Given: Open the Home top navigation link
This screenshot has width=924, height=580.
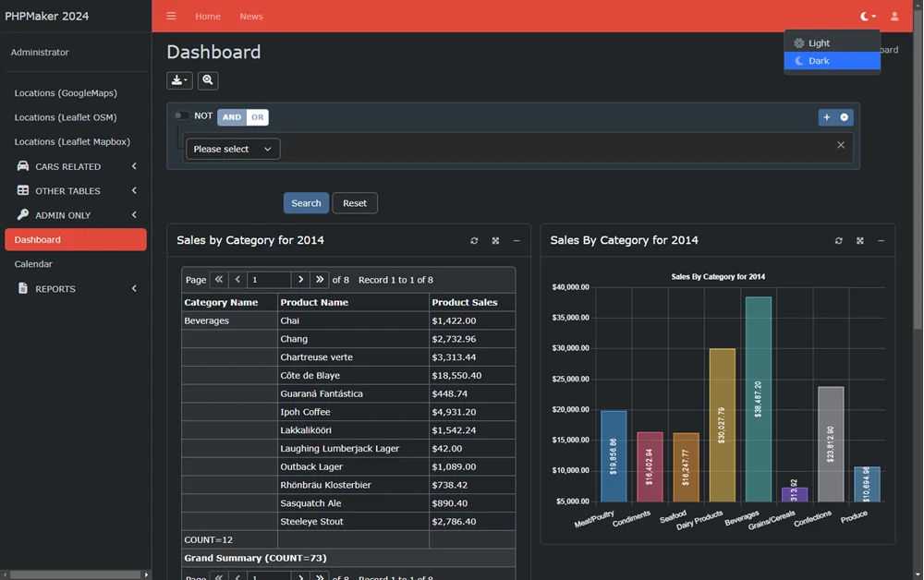Looking at the screenshot, I should click(x=208, y=17).
